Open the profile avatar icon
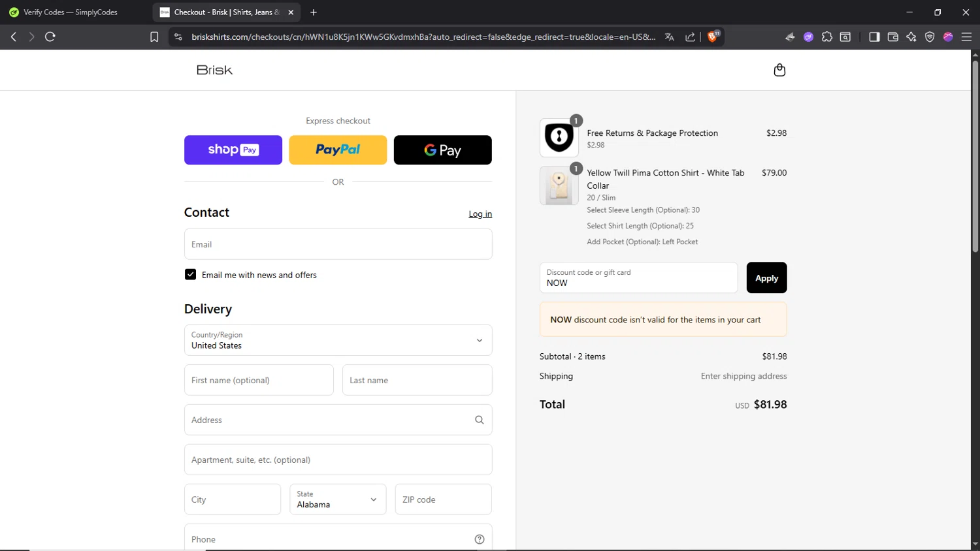The width and height of the screenshot is (980, 551). click(948, 37)
